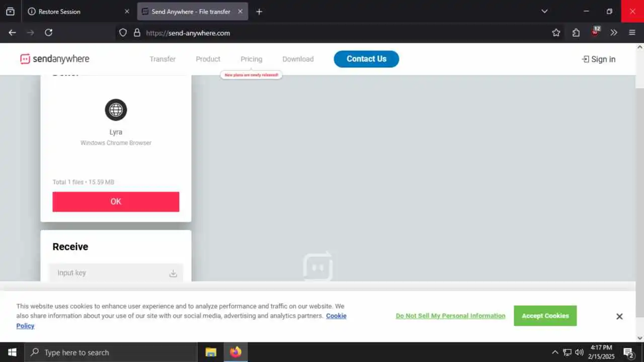
Task: Click the volume speaker icon
Action: (x=579, y=352)
